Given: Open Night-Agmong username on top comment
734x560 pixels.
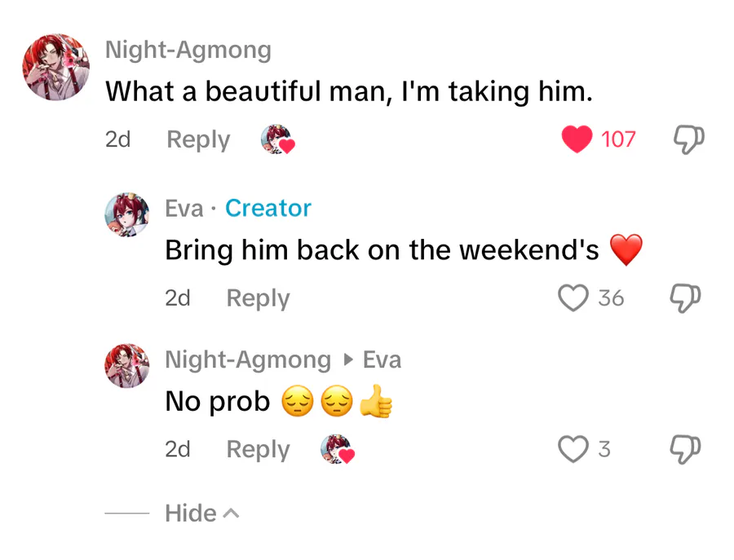Looking at the screenshot, I should 188,50.
